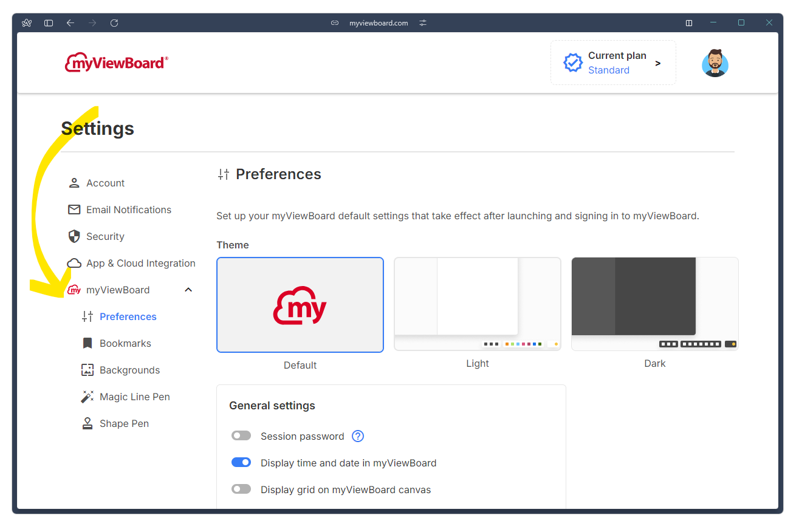Open Current plan arrow chevron
The width and height of the screenshot is (799, 532).
(x=658, y=63)
